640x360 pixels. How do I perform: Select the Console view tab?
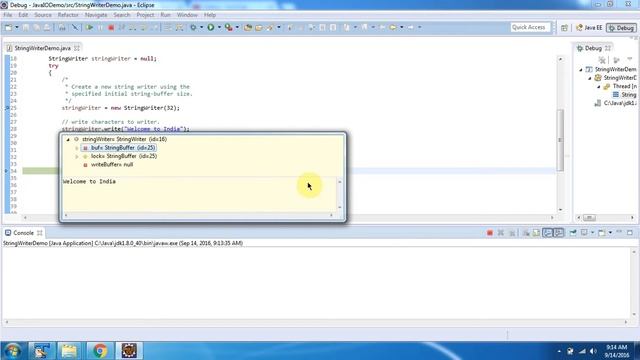[x=23, y=233]
